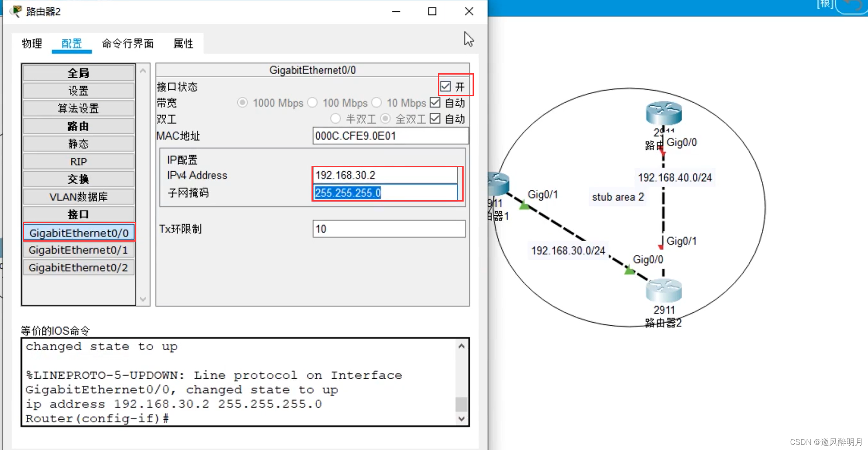Click the green link-status arrow near Gig0/0

[629, 270]
